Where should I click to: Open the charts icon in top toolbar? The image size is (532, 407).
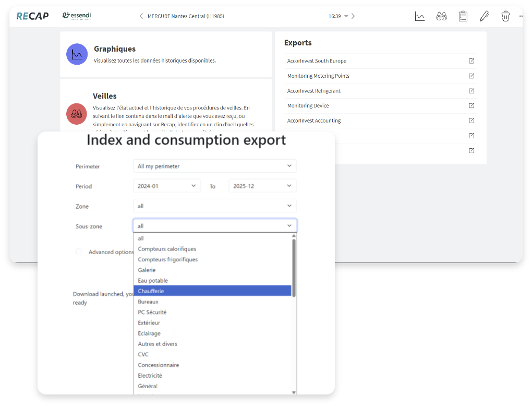point(420,16)
